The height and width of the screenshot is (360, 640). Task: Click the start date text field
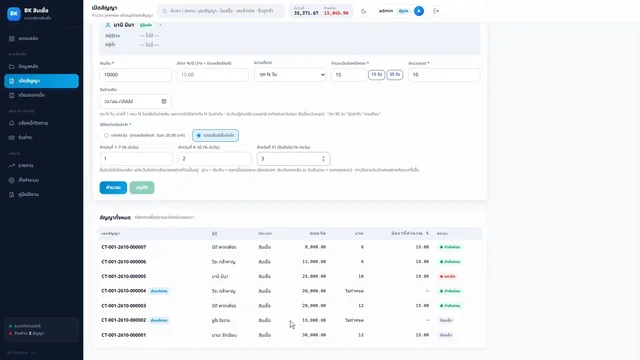(136, 101)
